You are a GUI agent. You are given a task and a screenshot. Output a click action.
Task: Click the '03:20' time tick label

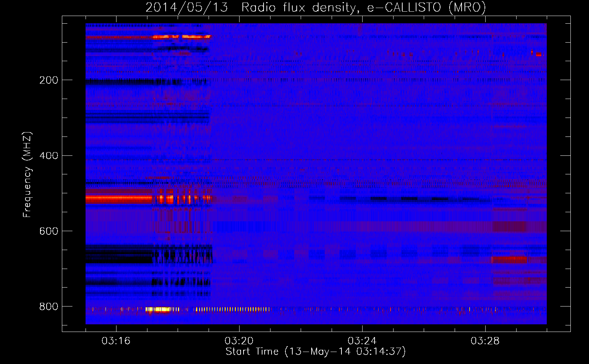(239, 341)
